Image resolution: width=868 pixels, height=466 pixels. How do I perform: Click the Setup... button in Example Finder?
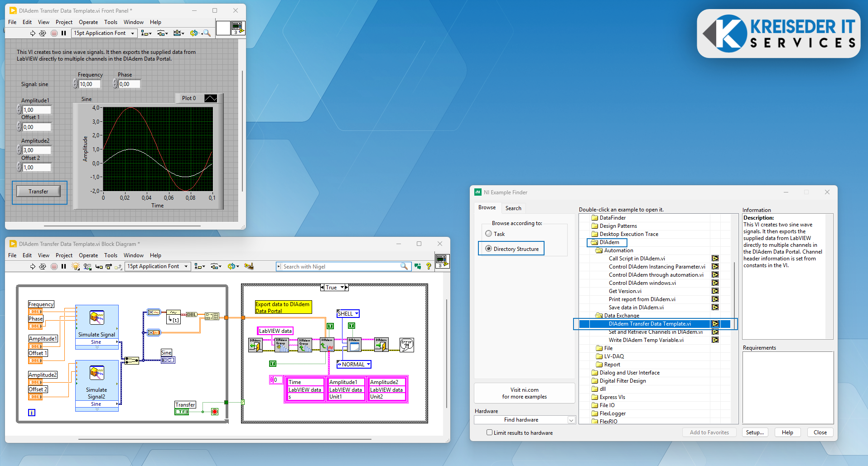[x=754, y=432]
